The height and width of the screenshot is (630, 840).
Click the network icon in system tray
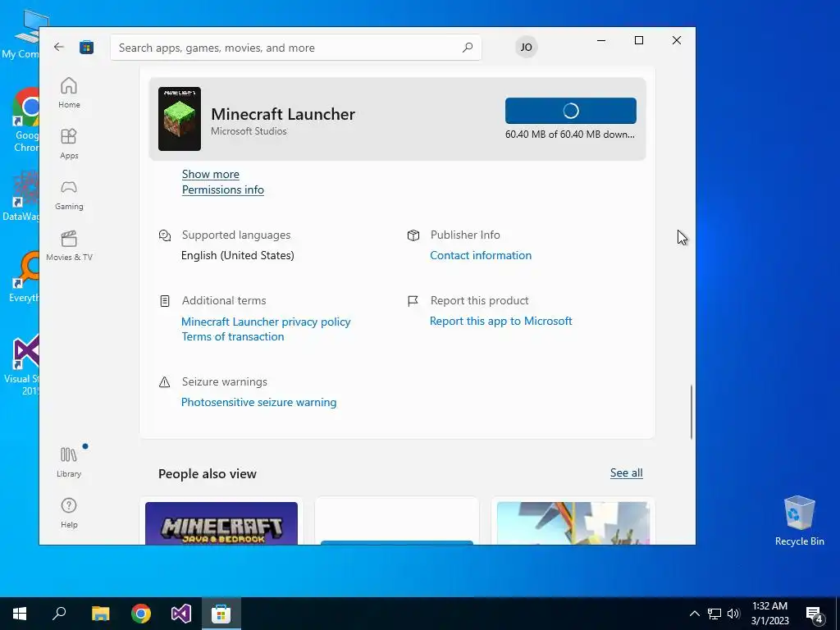click(714, 614)
